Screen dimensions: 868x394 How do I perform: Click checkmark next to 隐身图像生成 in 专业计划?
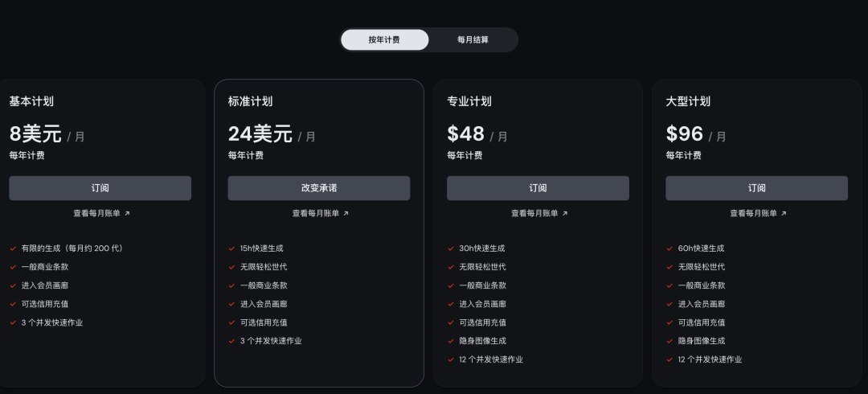click(x=451, y=341)
